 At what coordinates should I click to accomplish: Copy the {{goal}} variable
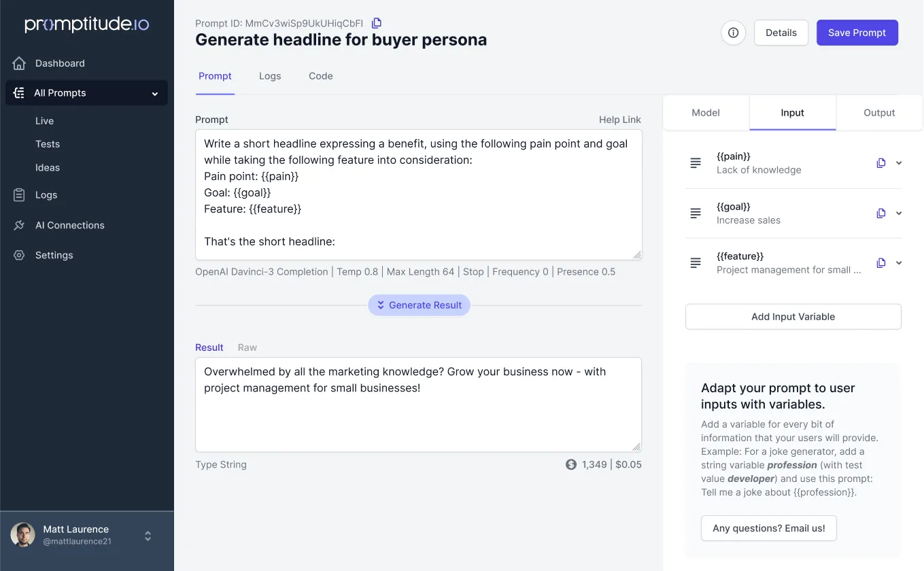click(x=880, y=213)
